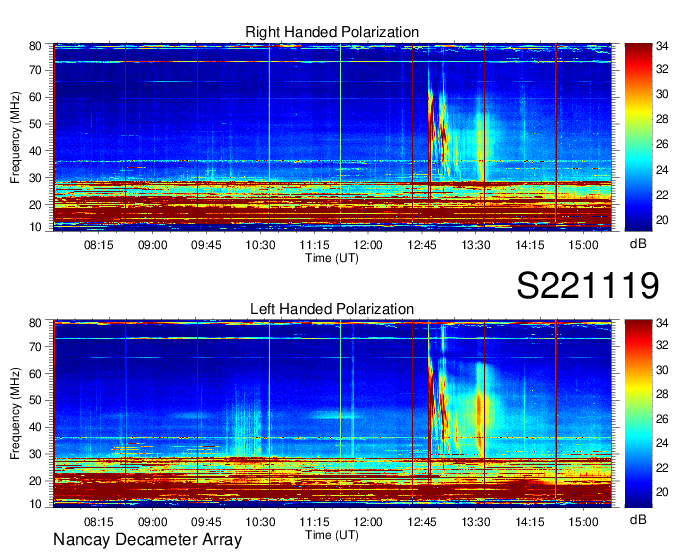
Task: Click the 14:15 time tick under the Right Handed plot
Action: coord(530,245)
